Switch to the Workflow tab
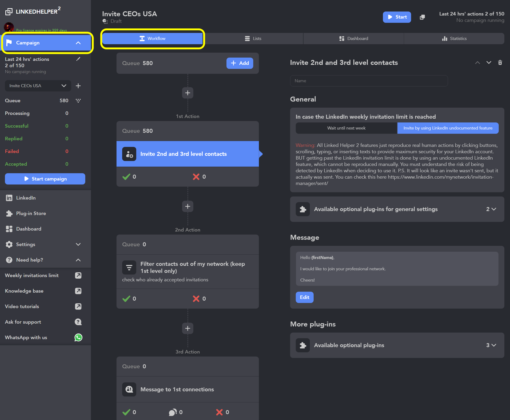 pyautogui.click(x=153, y=39)
